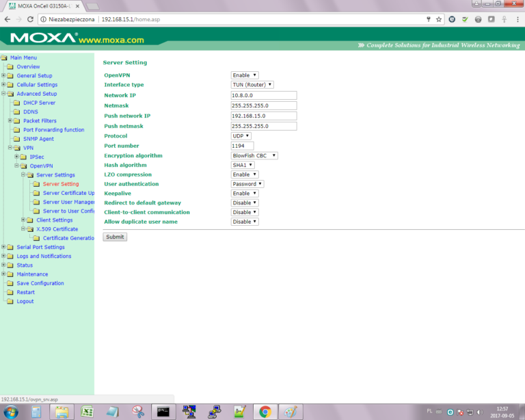525x420 pixels.
Task: Open the Encryption algorithm BlowFish CBC dropdown
Action: (254, 155)
